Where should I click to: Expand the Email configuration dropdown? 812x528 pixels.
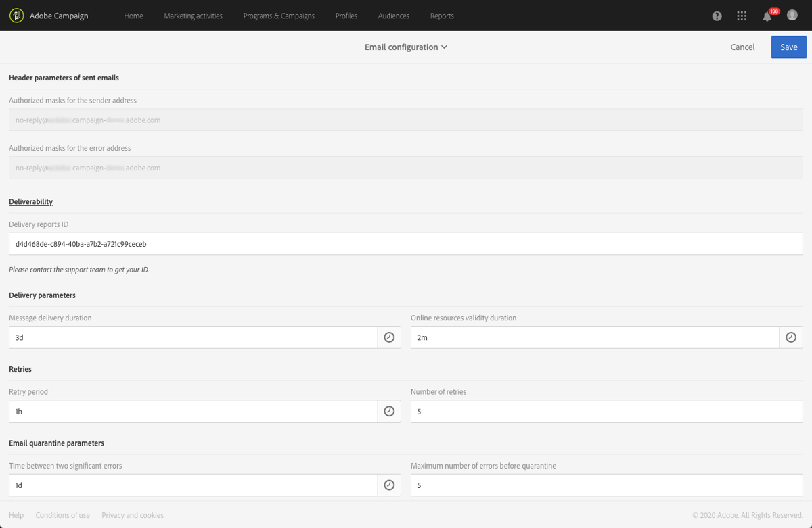[x=406, y=47]
